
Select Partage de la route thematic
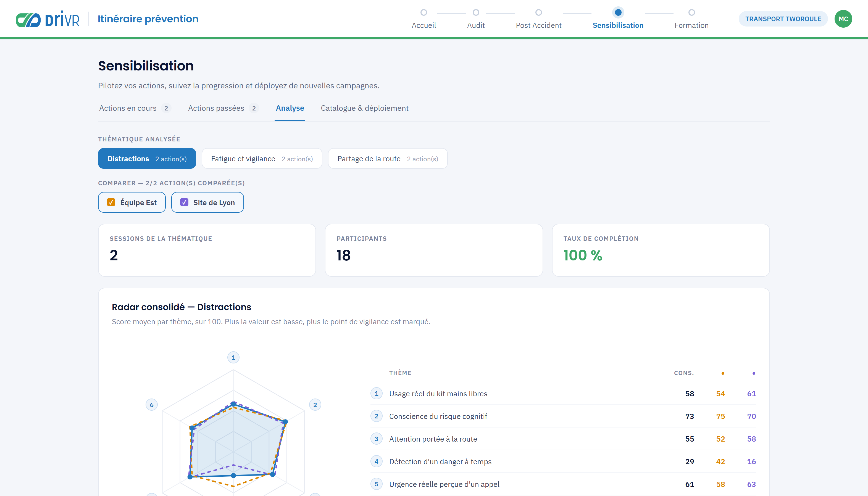coord(387,159)
